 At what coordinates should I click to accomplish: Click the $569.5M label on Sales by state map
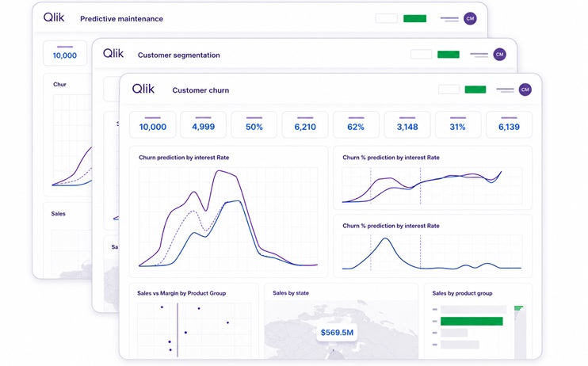(x=337, y=333)
